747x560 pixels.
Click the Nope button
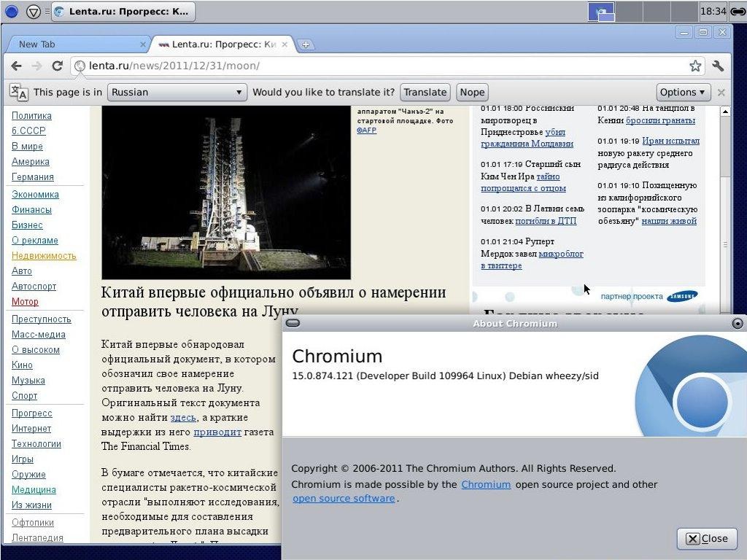472,92
